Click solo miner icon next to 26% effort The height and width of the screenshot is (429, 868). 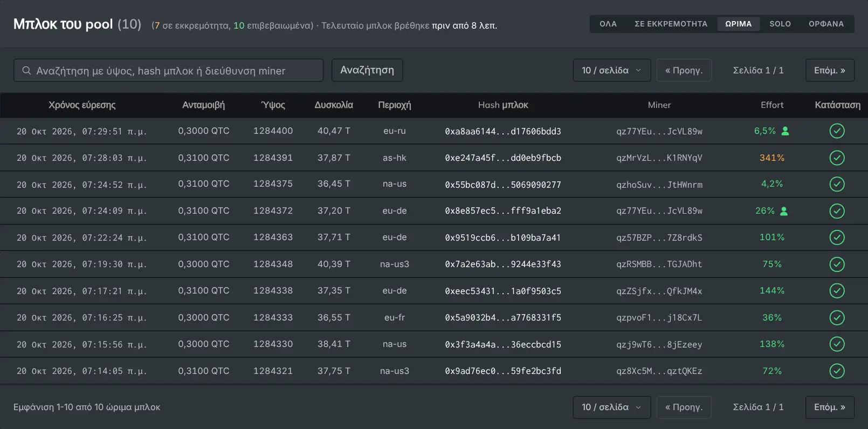tap(784, 211)
